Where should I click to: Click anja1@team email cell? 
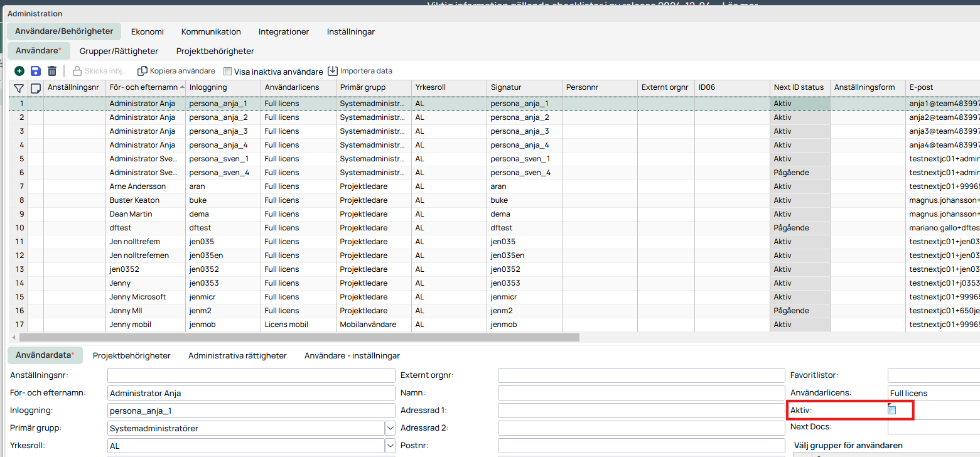(x=942, y=104)
